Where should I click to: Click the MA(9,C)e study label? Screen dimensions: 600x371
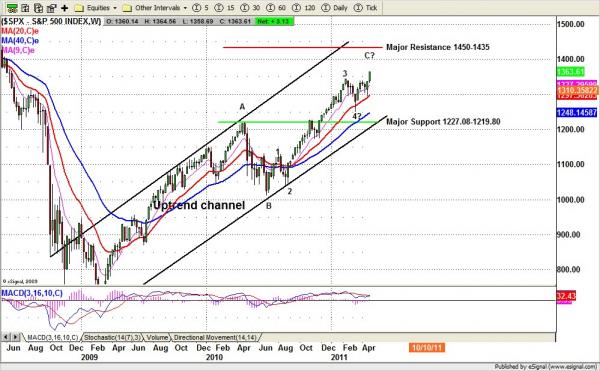pyautogui.click(x=18, y=50)
